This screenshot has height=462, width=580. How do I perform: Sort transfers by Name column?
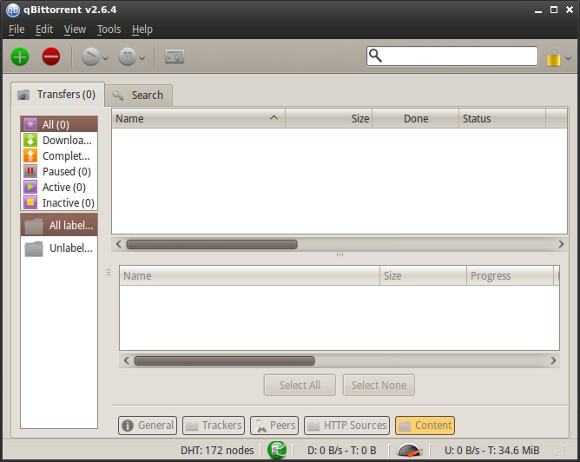(199, 118)
